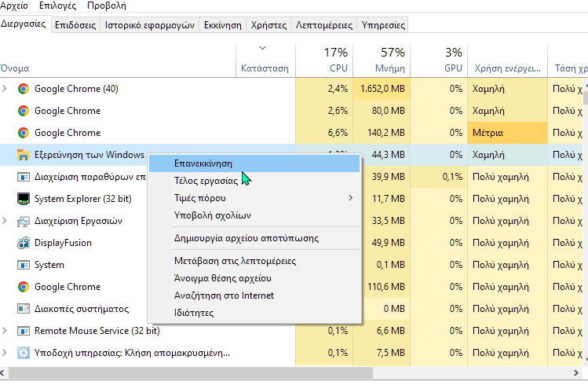Choose Αναζήτηση στο Internet
This screenshot has height=389, width=588.
point(254,295)
